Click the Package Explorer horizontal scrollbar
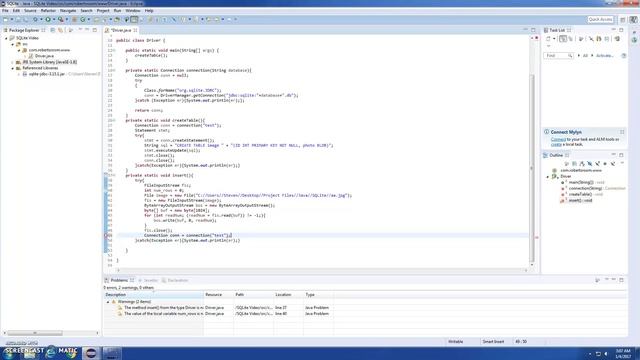The width and height of the screenshot is (640, 360). (35, 333)
